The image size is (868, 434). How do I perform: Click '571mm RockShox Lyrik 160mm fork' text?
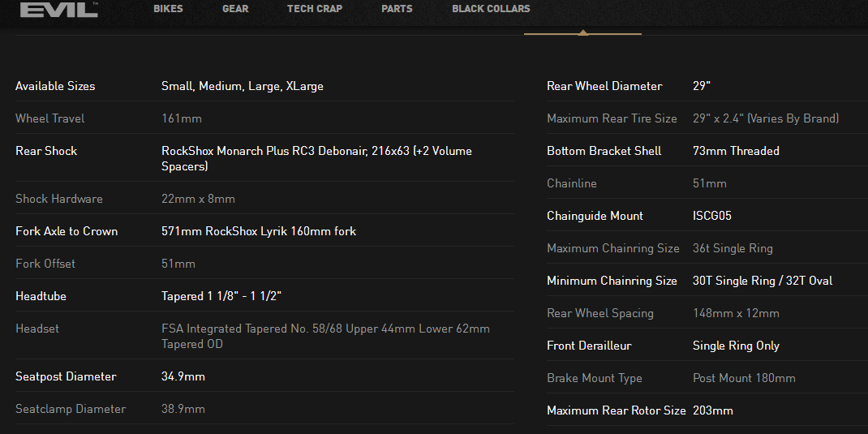pos(259,231)
